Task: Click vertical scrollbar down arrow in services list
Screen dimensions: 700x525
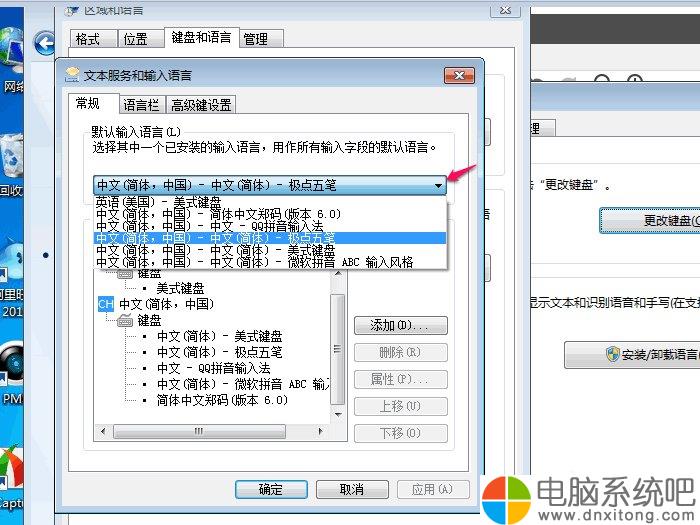Action: coord(338,415)
